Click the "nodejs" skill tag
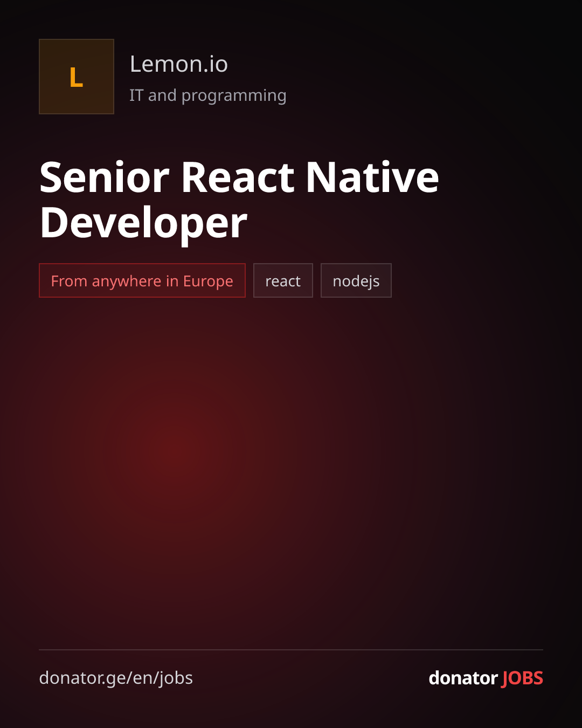 click(356, 280)
